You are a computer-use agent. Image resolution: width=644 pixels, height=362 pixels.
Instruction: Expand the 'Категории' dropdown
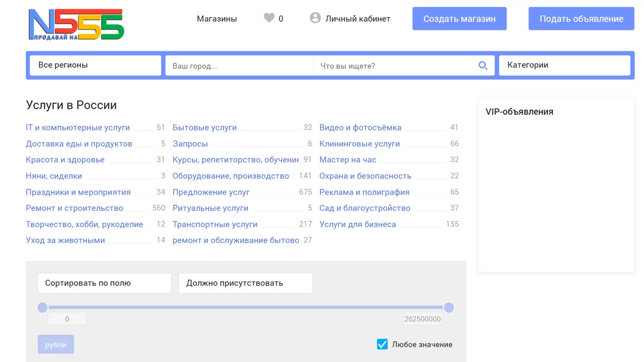click(x=564, y=65)
